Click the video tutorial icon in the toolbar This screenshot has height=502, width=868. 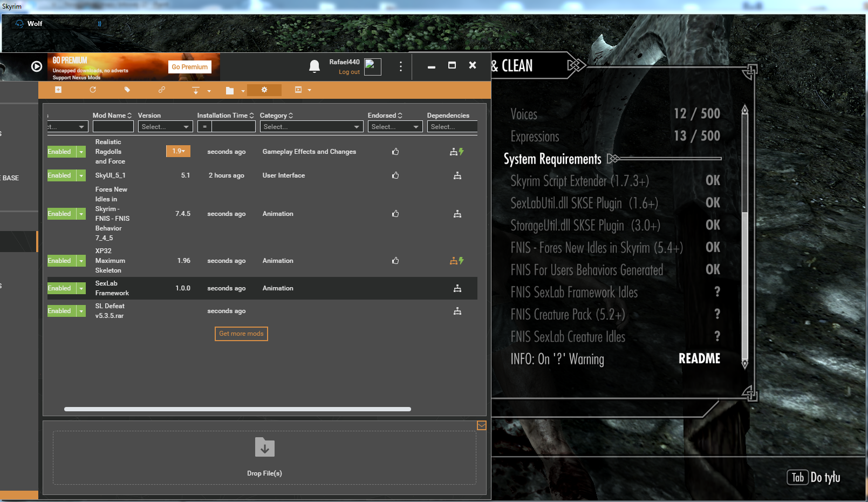click(x=298, y=90)
